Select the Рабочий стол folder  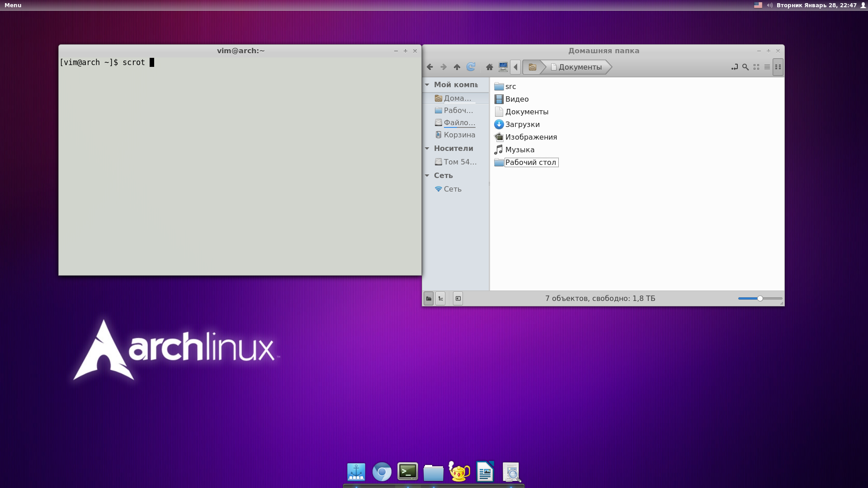[526, 162]
